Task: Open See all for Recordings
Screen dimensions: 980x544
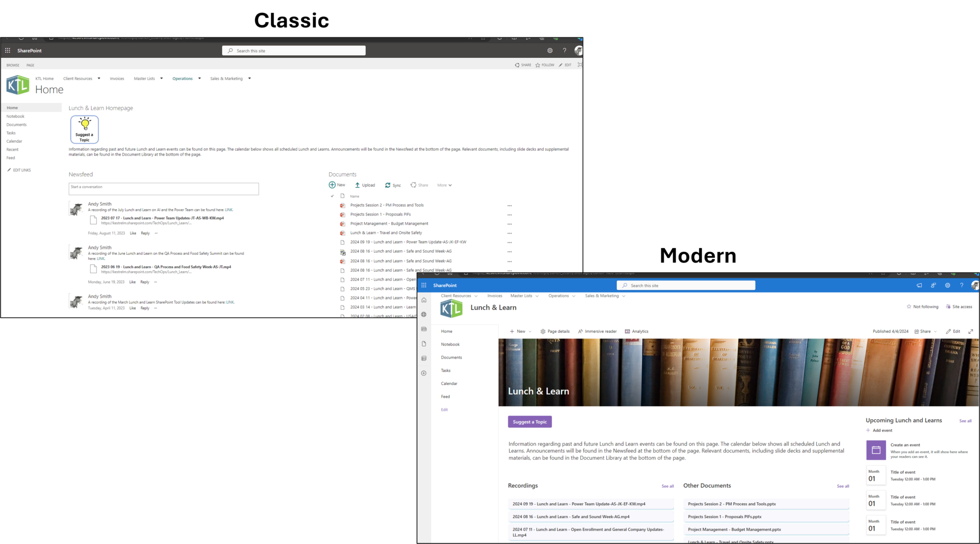Action: (668, 486)
